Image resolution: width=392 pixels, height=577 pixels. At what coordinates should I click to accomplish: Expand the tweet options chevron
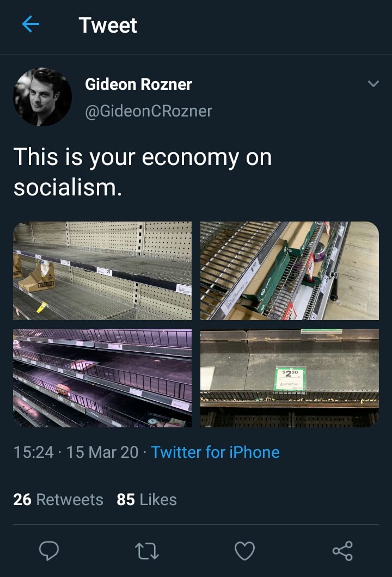(x=373, y=84)
